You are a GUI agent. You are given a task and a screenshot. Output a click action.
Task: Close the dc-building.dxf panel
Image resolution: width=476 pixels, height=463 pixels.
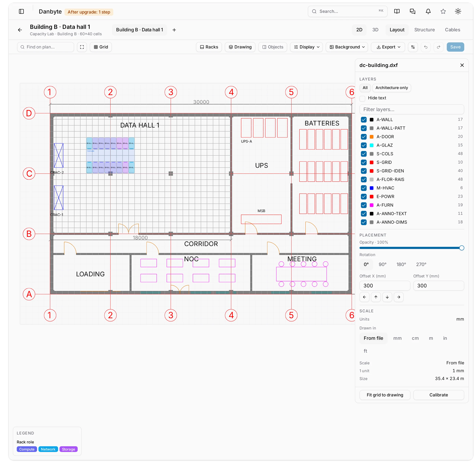click(462, 65)
